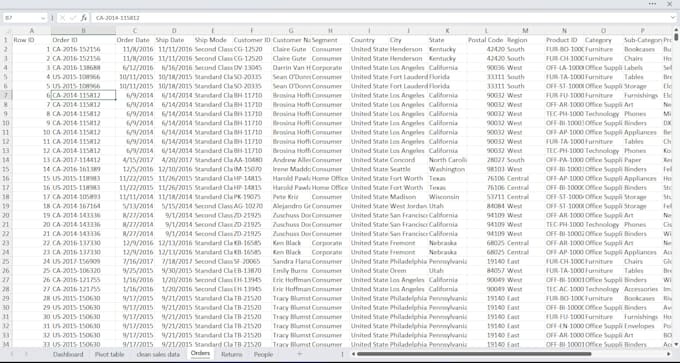Click previous sheet navigation arrow
This screenshot has width=680, height=363.
[x=12, y=354]
